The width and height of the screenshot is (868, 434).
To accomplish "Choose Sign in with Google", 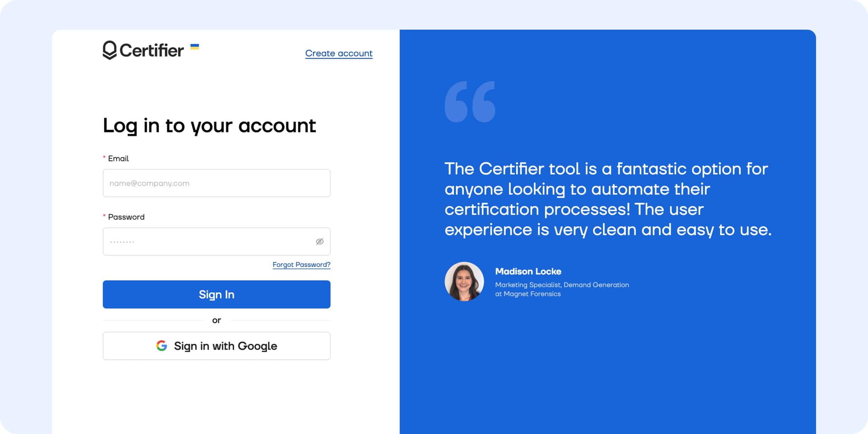I will [x=217, y=346].
